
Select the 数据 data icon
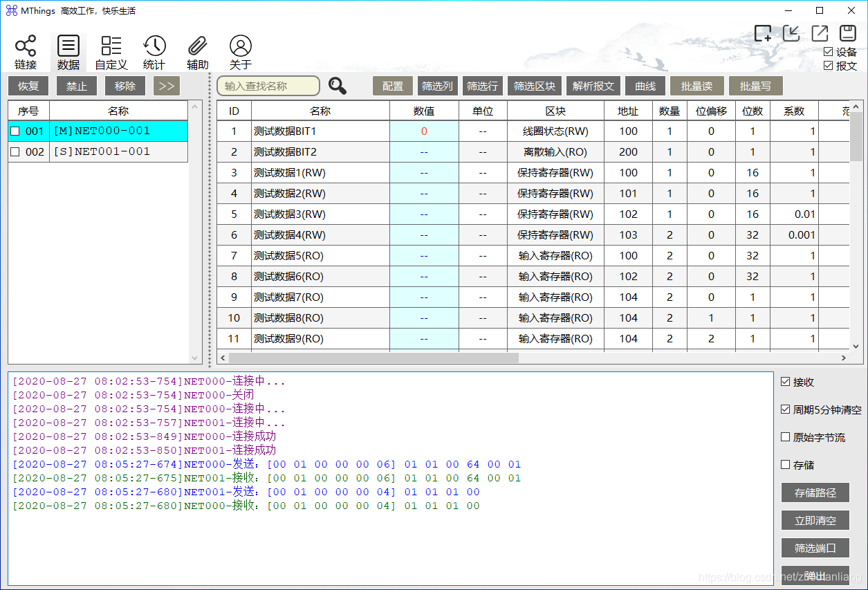pos(68,47)
